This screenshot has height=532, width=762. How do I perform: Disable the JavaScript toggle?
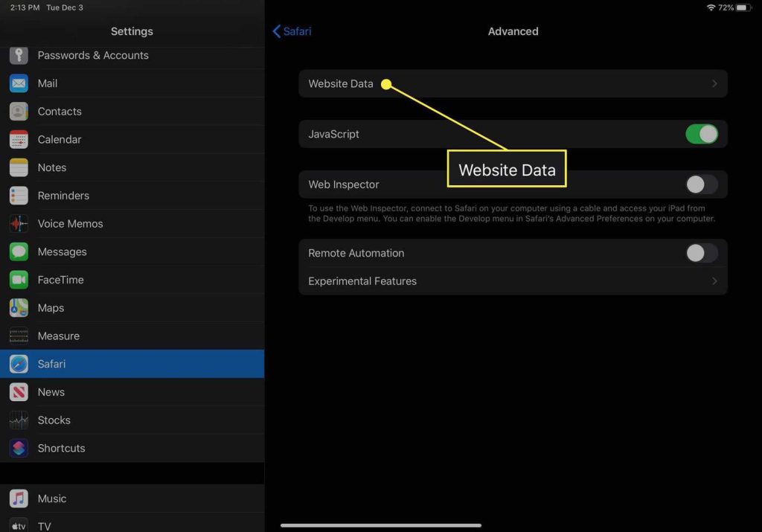point(701,134)
